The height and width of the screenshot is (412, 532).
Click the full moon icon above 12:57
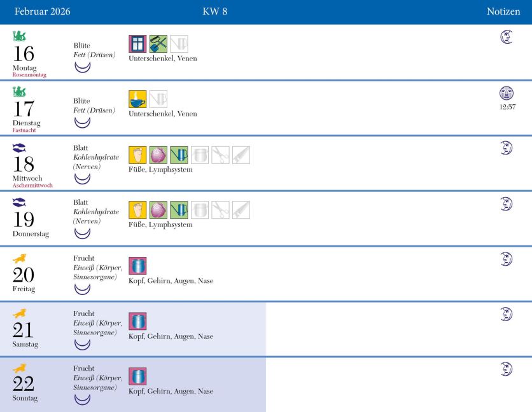coord(506,93)
